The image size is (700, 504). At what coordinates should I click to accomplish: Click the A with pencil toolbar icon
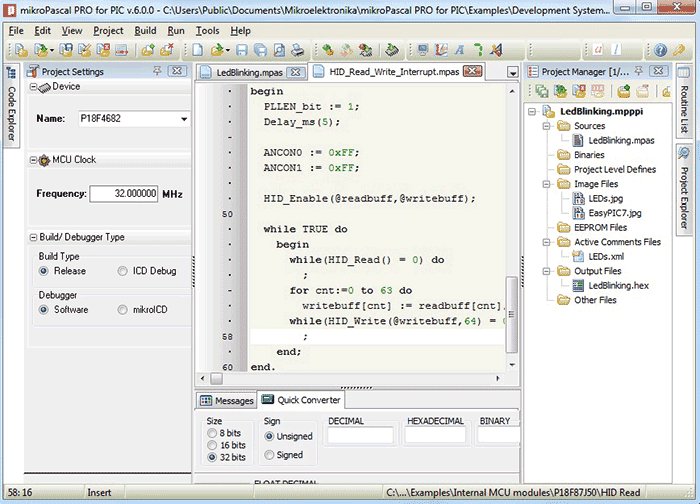496,50
